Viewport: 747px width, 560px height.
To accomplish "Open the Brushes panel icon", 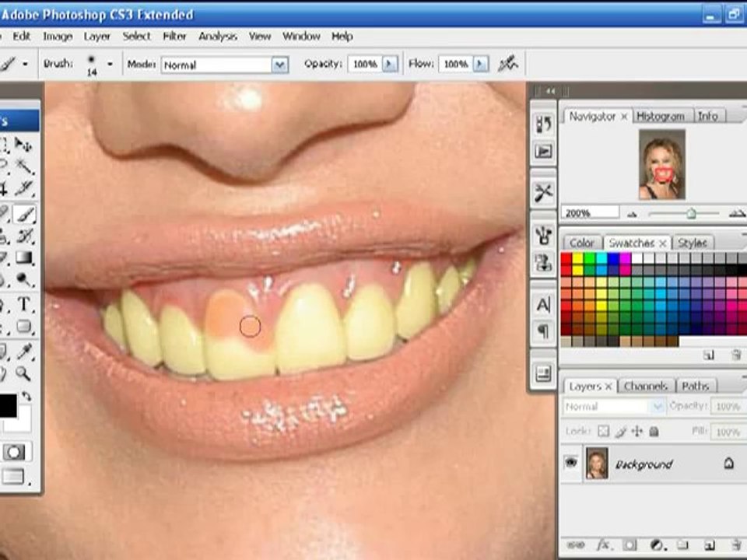I will (544, 235).
